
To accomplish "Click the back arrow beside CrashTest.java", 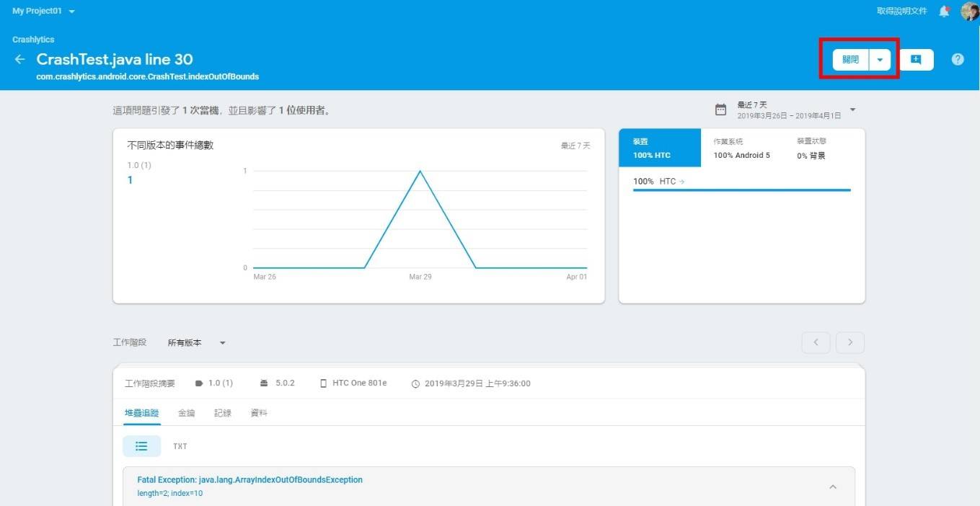I will click(x=20, y=60).
